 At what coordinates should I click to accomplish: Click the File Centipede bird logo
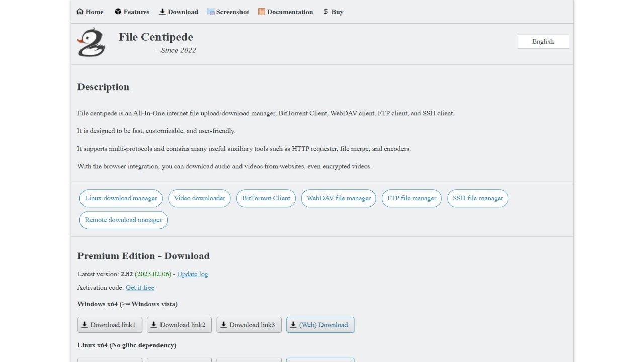[x=92, y=43]
